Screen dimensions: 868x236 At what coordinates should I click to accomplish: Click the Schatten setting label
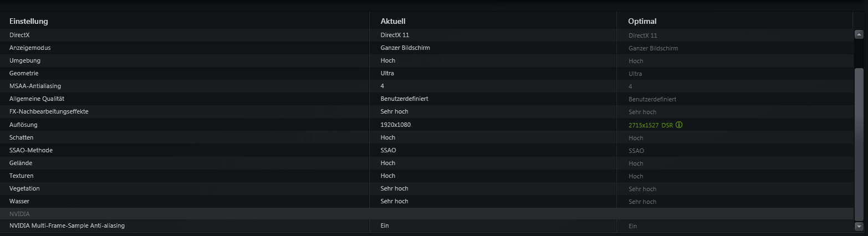coord(23,137)
